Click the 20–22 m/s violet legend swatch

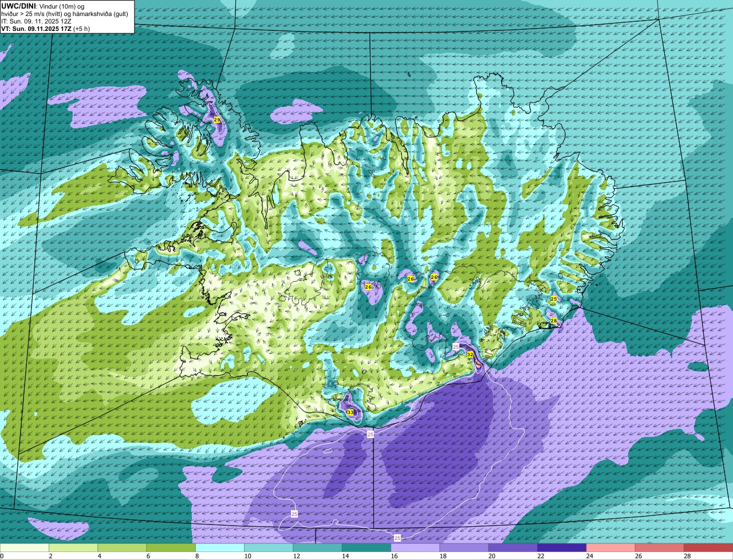pyautogui.click(x=513, y=548)
